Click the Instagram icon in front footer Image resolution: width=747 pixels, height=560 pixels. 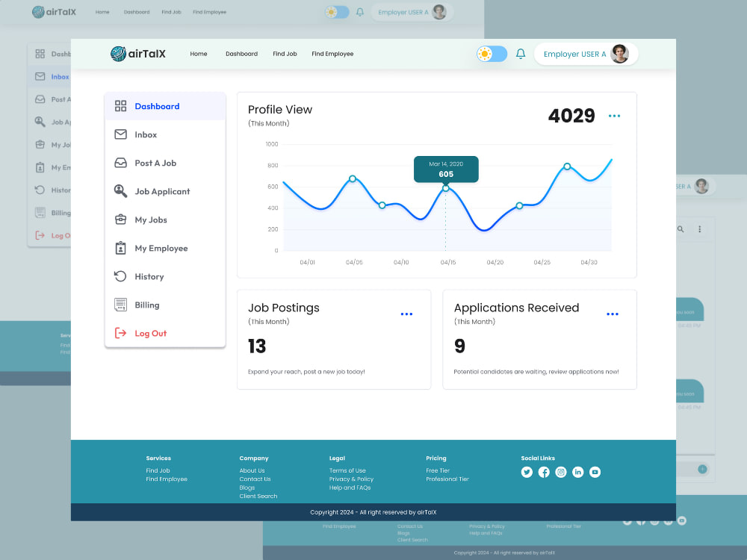(x=561, y=472)
